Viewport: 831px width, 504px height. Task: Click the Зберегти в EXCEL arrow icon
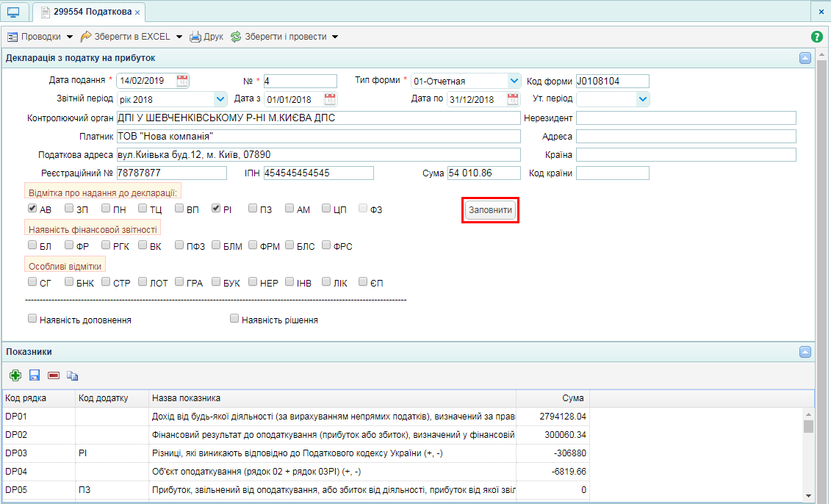point(86,37)
